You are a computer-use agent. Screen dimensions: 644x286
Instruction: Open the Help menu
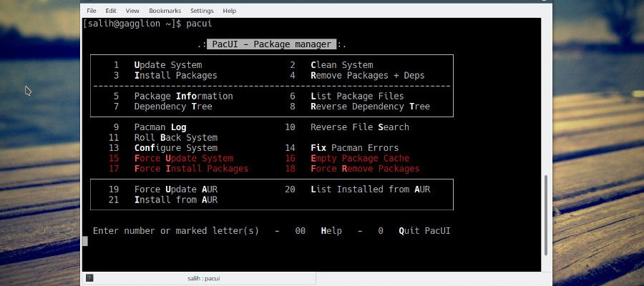coord(229,11)
